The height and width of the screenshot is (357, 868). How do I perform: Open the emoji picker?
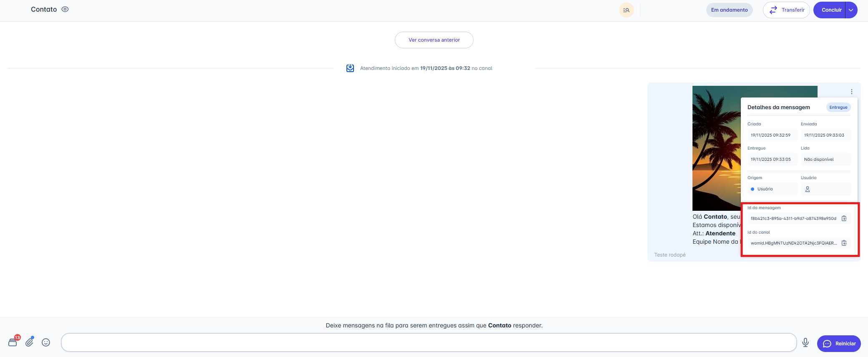point(46,342)
